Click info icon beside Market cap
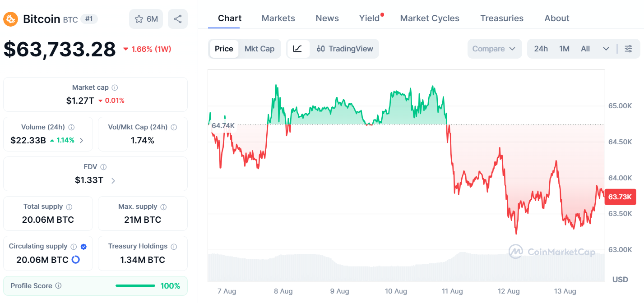Image resolution: width=644 pixels, height=303 pixels. coord(115,87)
